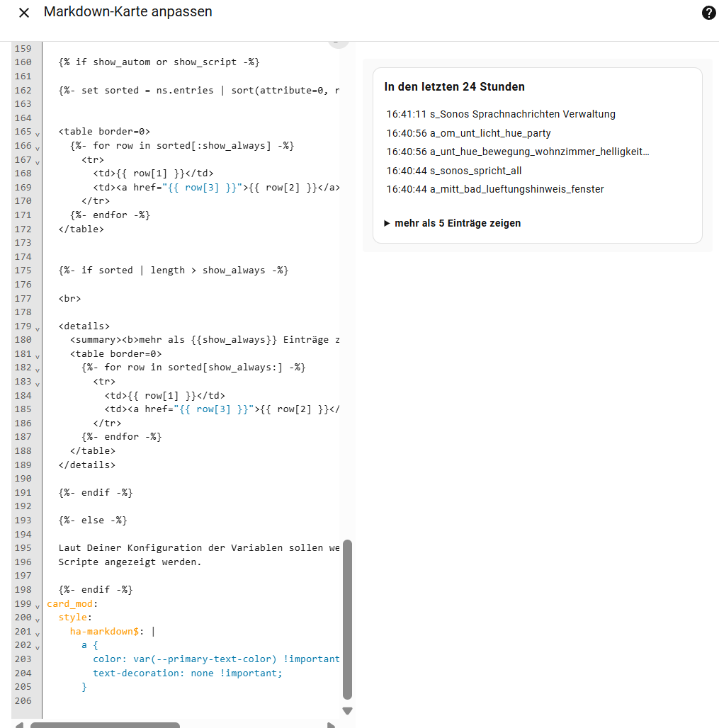This screenshot has height=728, width=719.
Task: Click the "In den letzten 24 Stunden" heading
Action: click(454, 86)
